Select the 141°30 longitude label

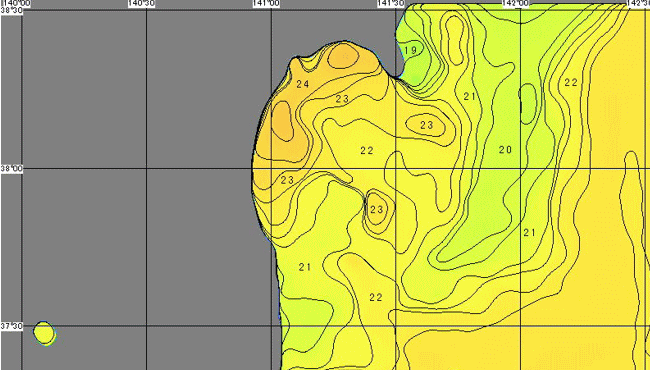(390, 3)
